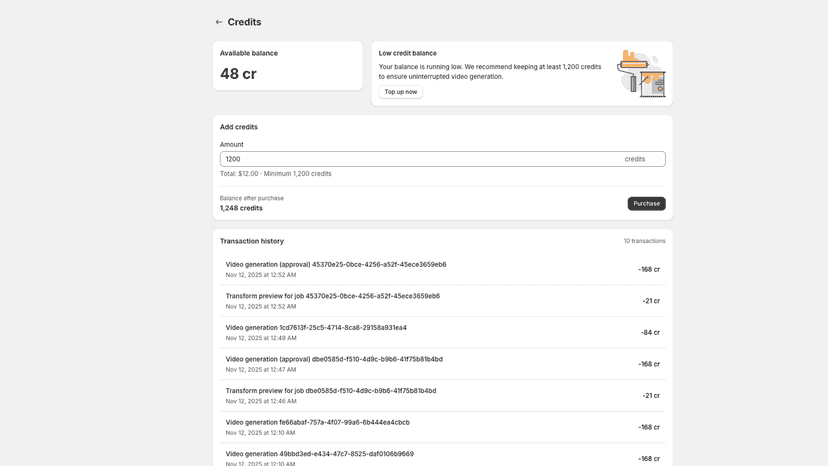Click the 1,248 credits balance after purchase

tap(241, 208)
